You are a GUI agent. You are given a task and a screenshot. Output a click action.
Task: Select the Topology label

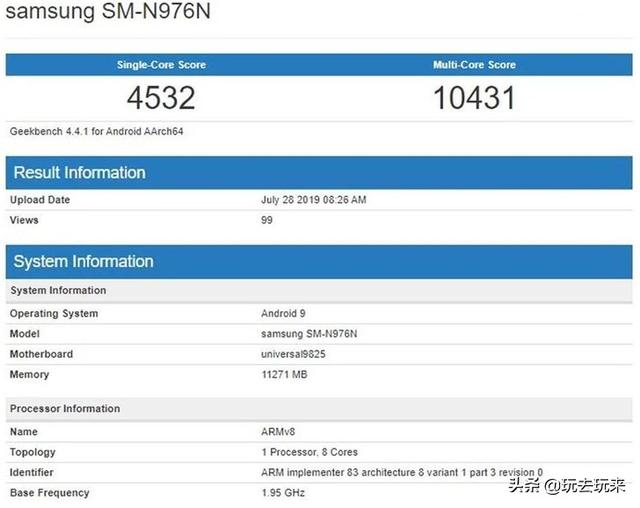click(x=33, y=452)
